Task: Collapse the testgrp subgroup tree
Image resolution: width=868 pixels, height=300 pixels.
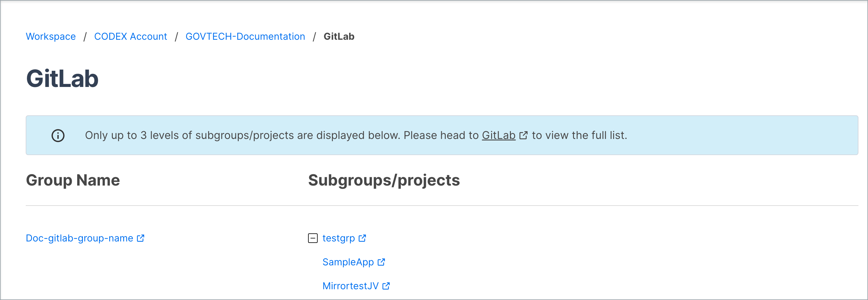Action: (313, 238)
